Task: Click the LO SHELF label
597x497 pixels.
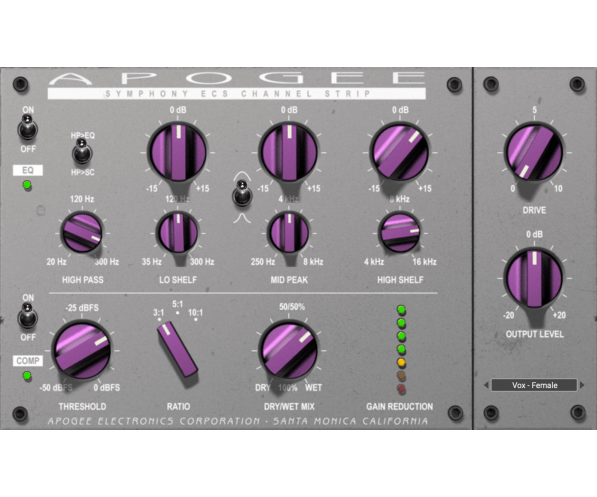Action: point(178,280)
